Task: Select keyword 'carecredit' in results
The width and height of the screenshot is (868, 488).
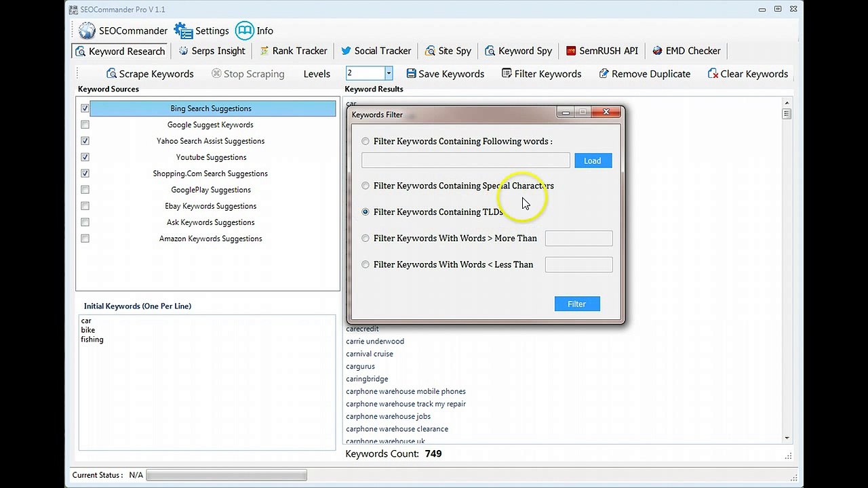Action: click(362, 329)
